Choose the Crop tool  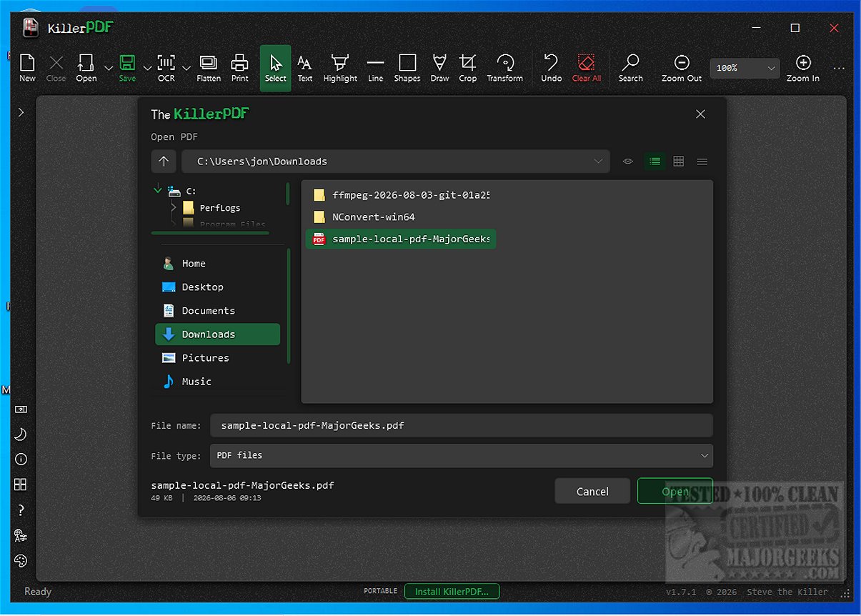tap(468, 68)
